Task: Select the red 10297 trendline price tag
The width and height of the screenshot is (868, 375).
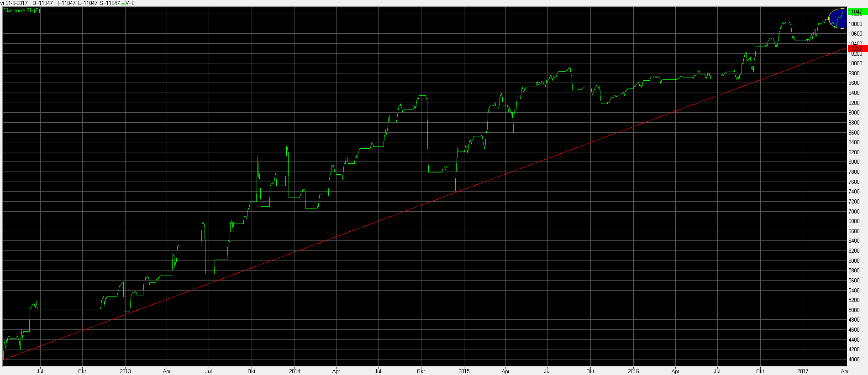Action: pos(857,48)
